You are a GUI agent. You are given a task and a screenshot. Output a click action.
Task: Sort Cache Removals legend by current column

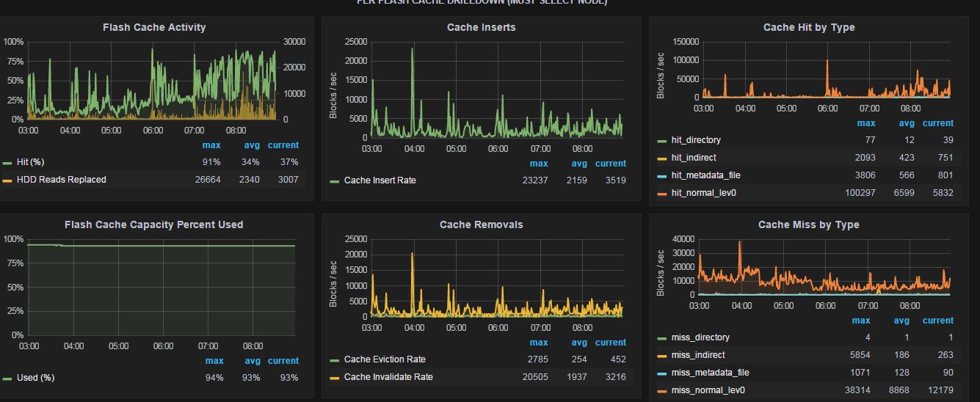(611, 343)
